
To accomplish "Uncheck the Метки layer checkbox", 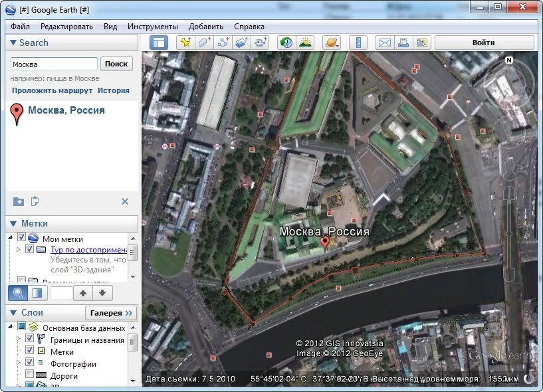I will 29,349.
